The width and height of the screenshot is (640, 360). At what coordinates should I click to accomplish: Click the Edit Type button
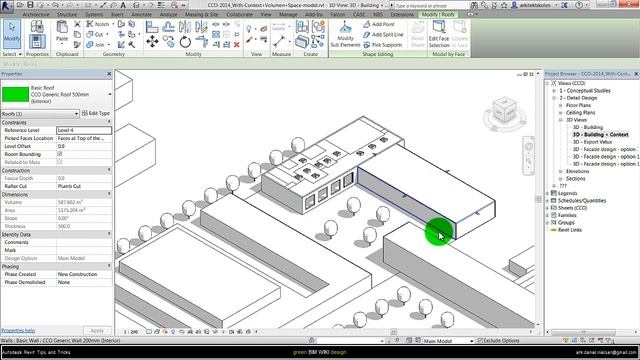click(96, 113)
